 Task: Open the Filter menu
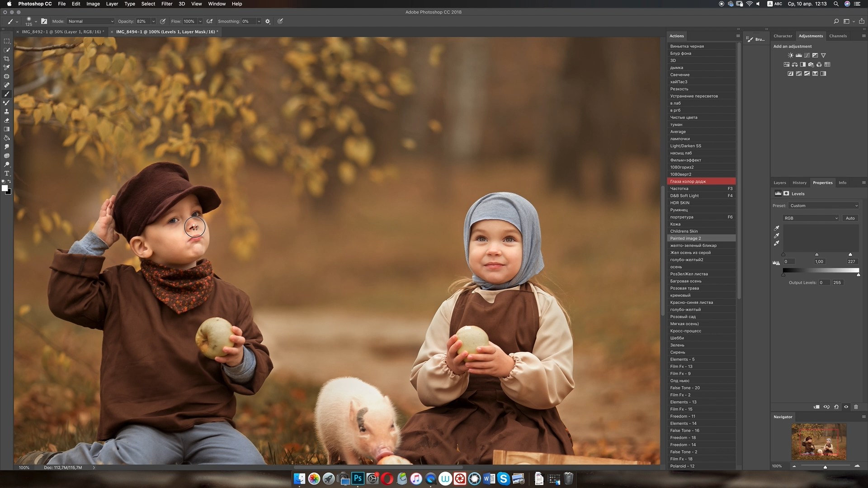click(167, 4)
